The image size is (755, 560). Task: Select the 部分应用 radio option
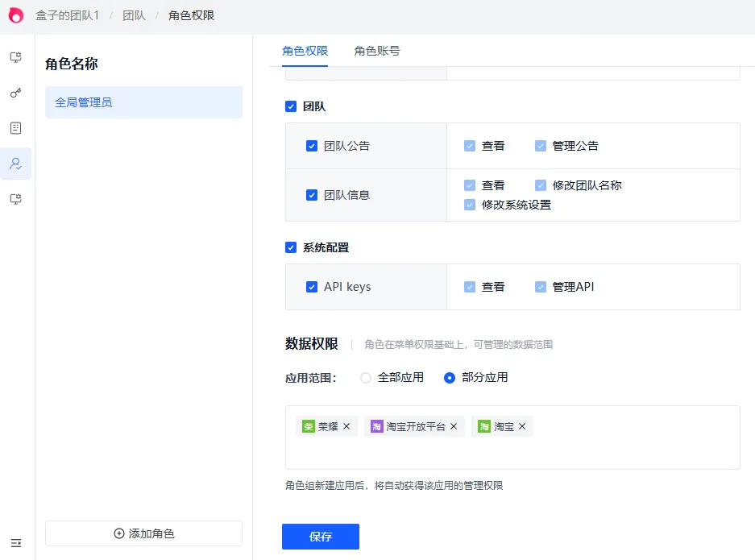click(x=450, y=377)
